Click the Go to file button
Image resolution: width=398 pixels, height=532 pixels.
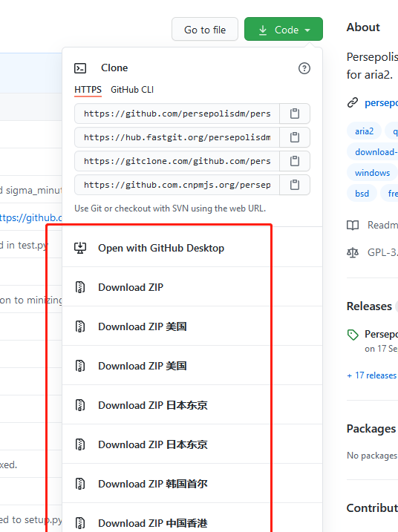pos(205,30)
